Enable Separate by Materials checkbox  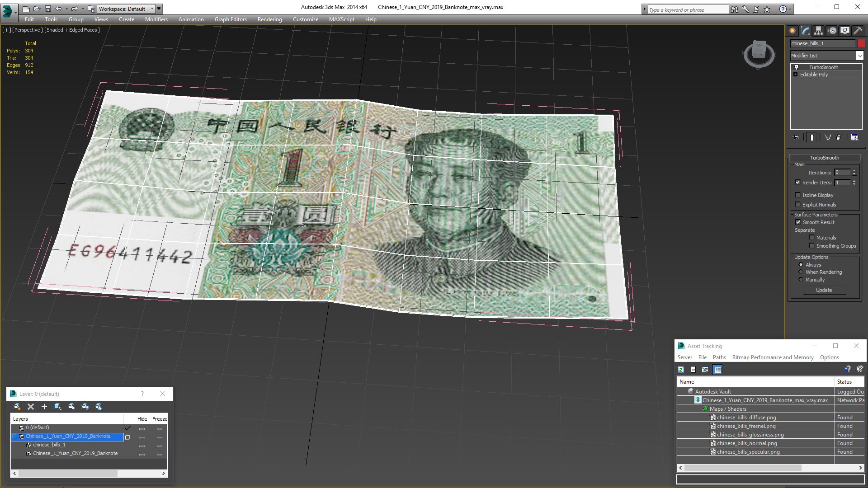811,238
